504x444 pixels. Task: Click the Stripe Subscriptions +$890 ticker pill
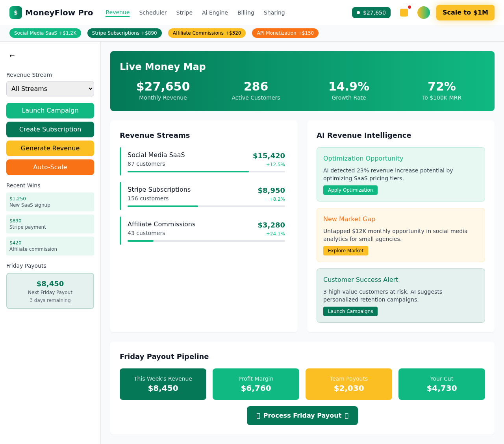tap(124, 33)
